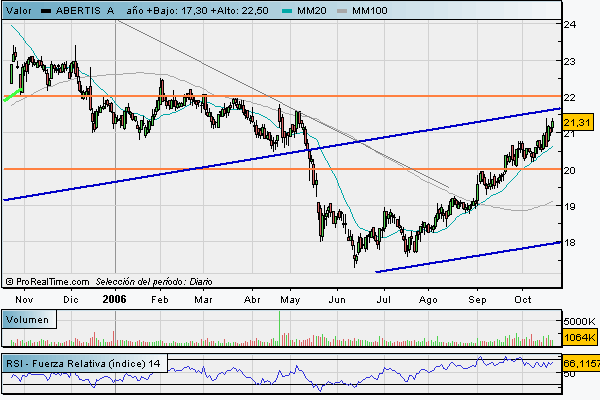The width and height of the screenshot is (600, 400).
Task: Click the Oct month label
Action: pyautogui.click(x=523, y=300)
